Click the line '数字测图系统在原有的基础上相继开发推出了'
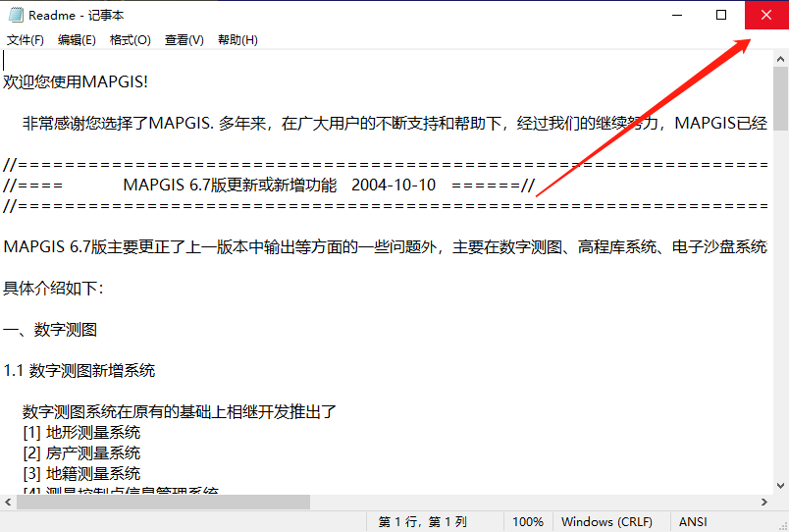789x532 pixels. click(180, 411)
